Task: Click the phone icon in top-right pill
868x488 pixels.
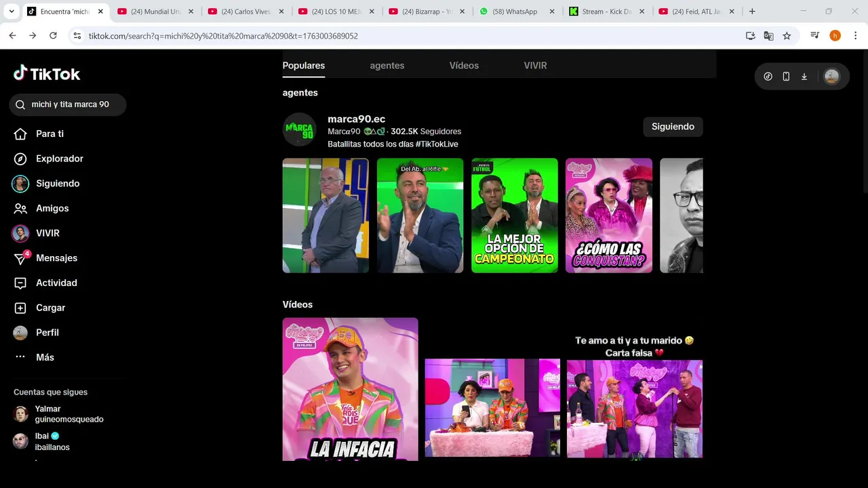Action: 786,77
